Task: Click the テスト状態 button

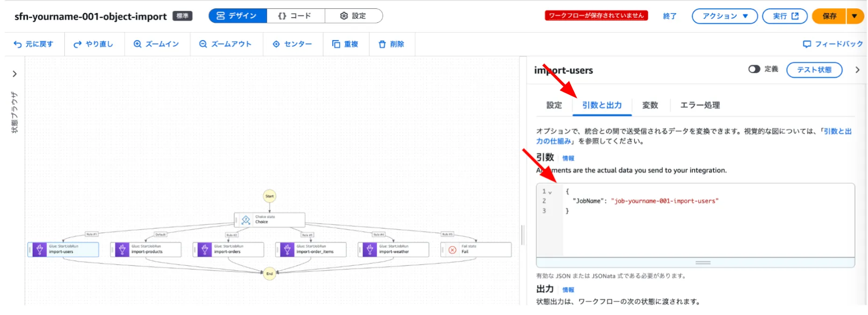Action: click(x=814, y=70)
